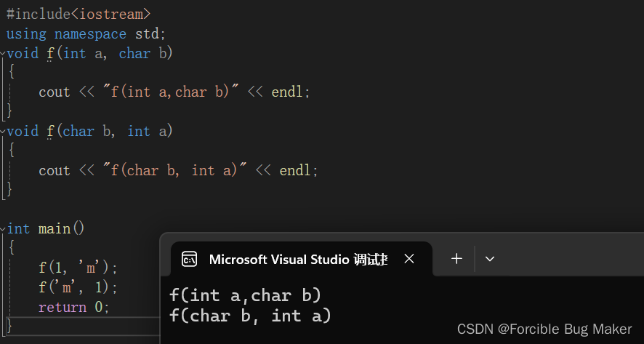
Task: Click the f(1, 'm') call in main
Action: 77,268
